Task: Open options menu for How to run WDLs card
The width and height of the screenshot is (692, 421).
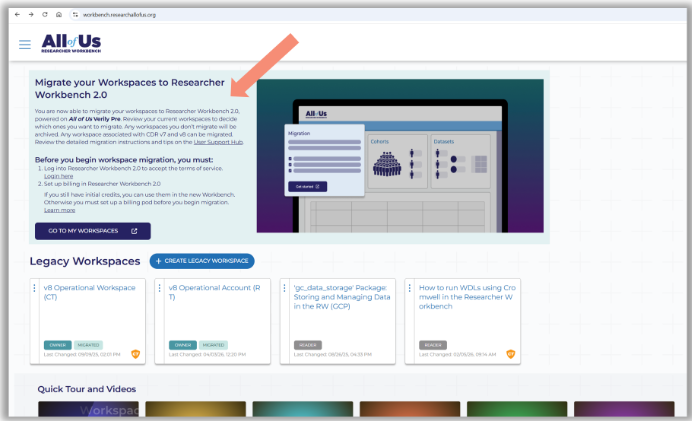Action: point(410,288)
